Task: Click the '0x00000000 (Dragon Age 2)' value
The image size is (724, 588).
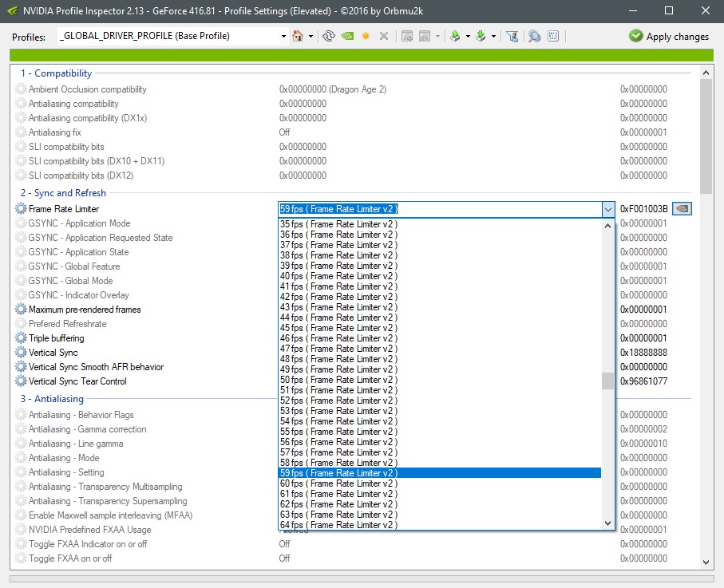Action: tap(333, 89)
